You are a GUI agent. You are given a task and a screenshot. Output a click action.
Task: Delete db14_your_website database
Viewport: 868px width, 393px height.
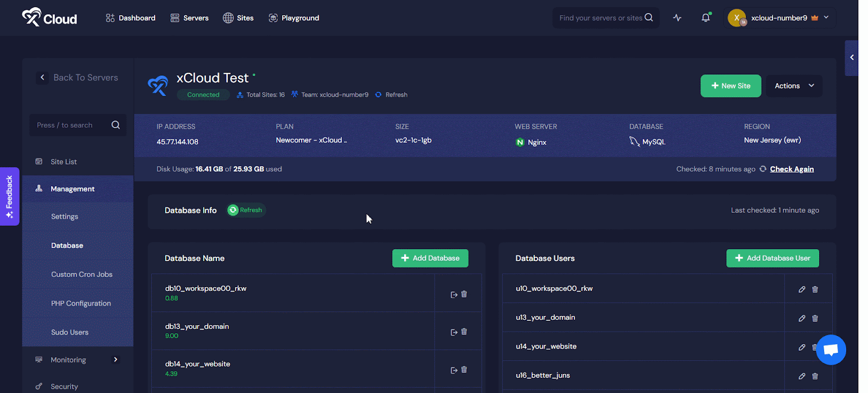click(464, 370)
